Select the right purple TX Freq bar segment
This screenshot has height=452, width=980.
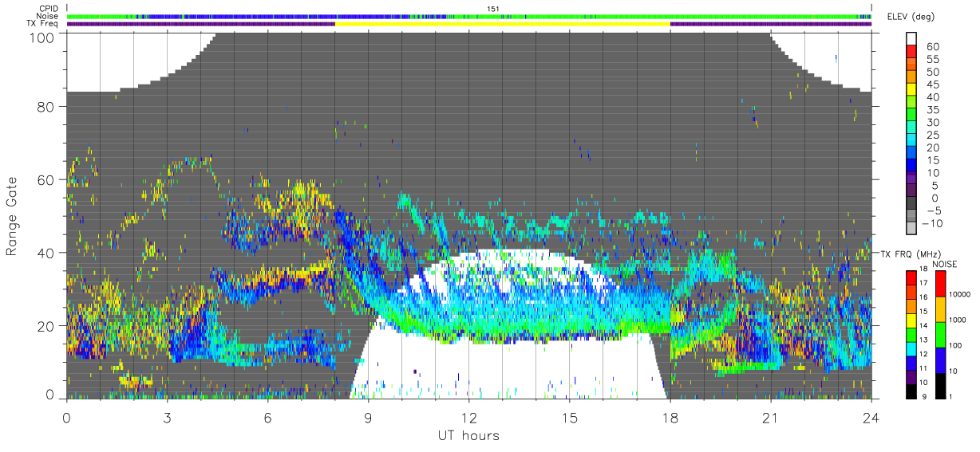pos(771,24)
